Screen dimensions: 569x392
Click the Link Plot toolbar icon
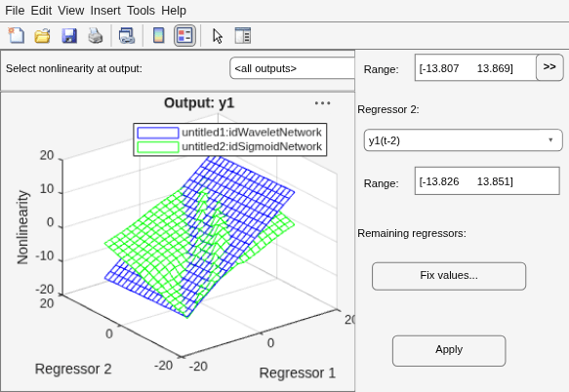coord(127,35)
